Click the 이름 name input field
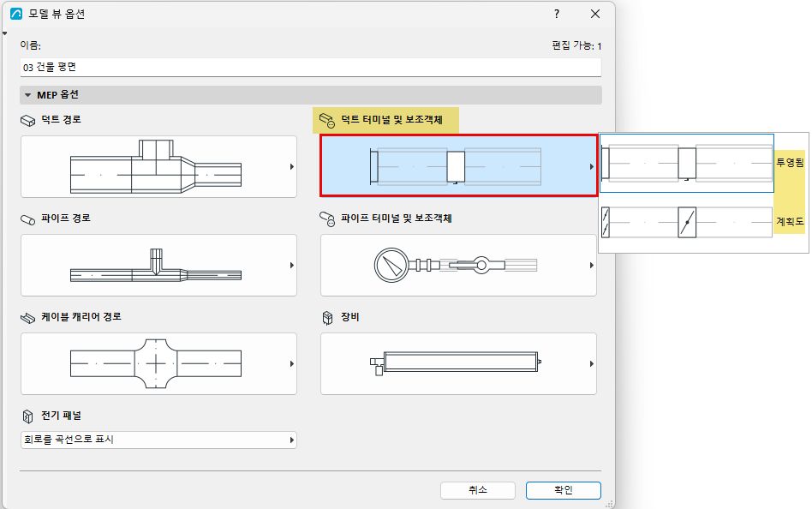Image resolution: width=812 pixels, height=509 pixels. point(311,68)
